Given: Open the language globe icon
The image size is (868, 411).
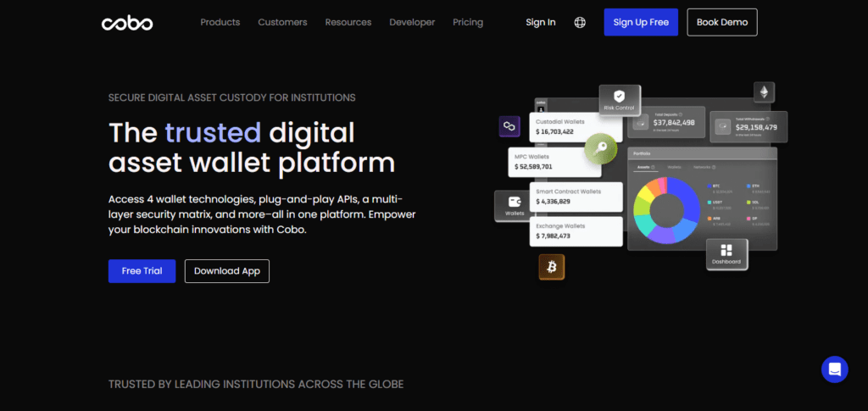Looking at the screenshot, I should click(x=580, y=23).
